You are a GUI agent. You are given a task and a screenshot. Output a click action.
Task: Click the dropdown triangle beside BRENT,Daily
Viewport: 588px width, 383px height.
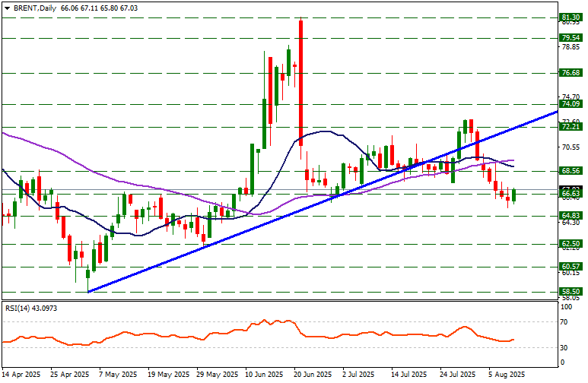(7, 8)
